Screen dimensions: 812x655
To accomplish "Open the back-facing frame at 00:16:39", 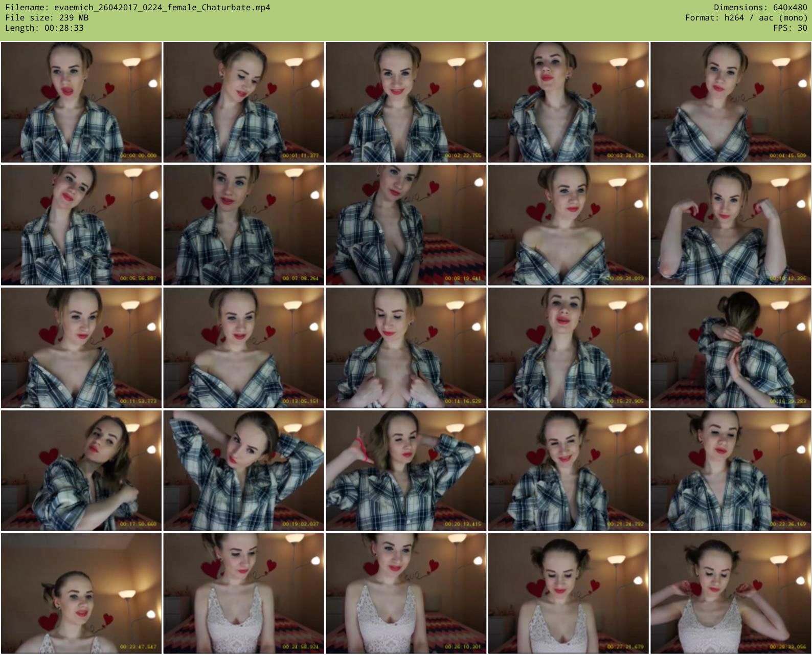I will (731, 347).
